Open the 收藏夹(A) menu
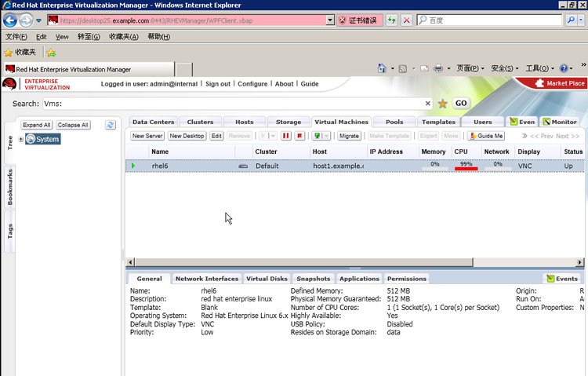 [x=123, y=37]
